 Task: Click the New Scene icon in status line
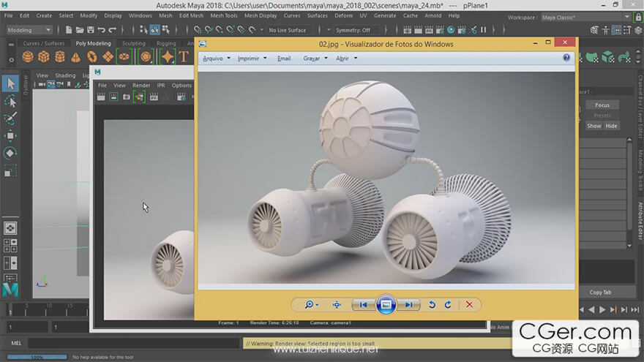69,29
